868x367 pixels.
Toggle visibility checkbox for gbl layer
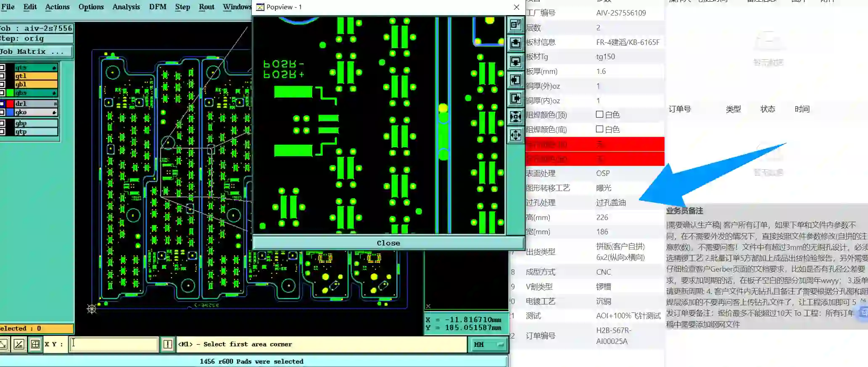[3, 84]
